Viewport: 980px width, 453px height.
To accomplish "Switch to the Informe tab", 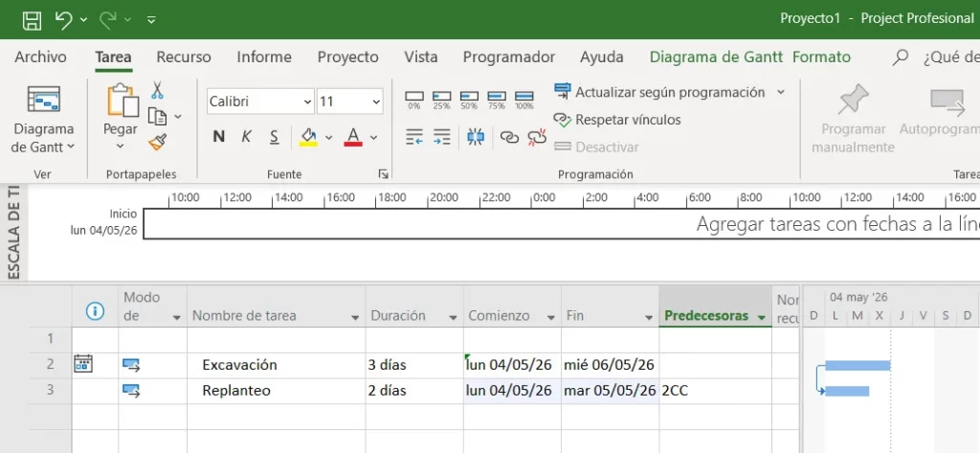I will point(264,57).
